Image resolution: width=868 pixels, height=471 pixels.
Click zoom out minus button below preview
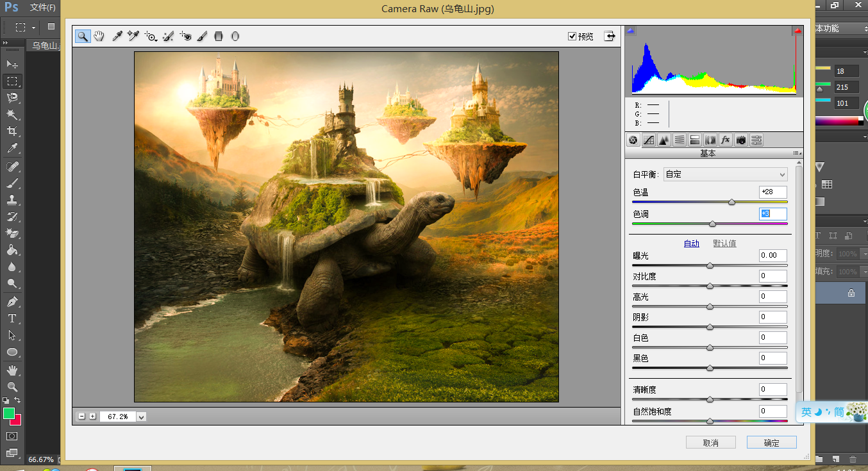coord(82,417)
